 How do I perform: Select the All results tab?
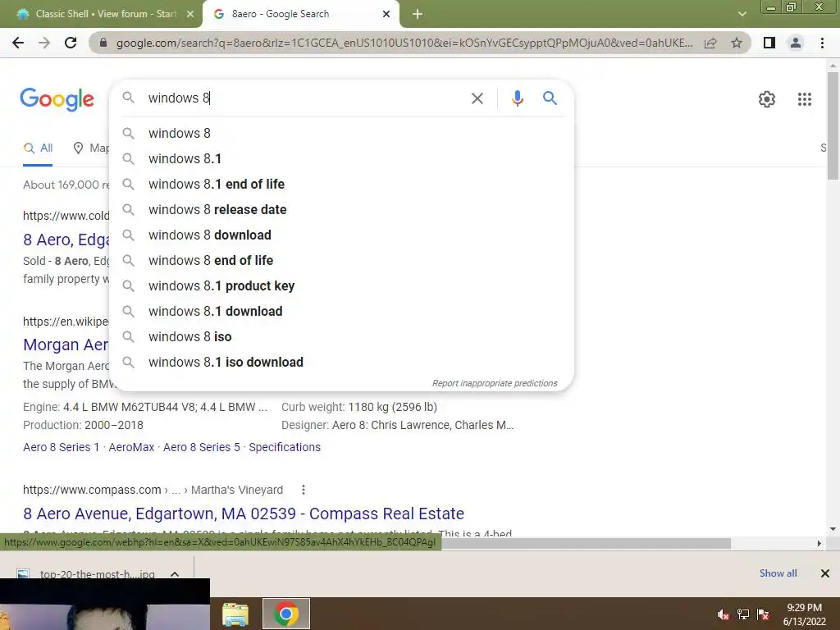[x=38, y=148]
